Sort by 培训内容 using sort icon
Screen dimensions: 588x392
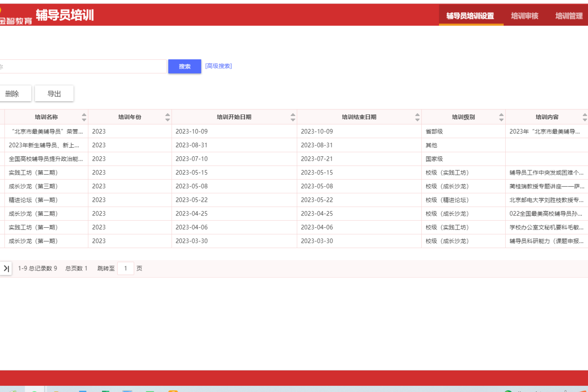pos(584,117)
